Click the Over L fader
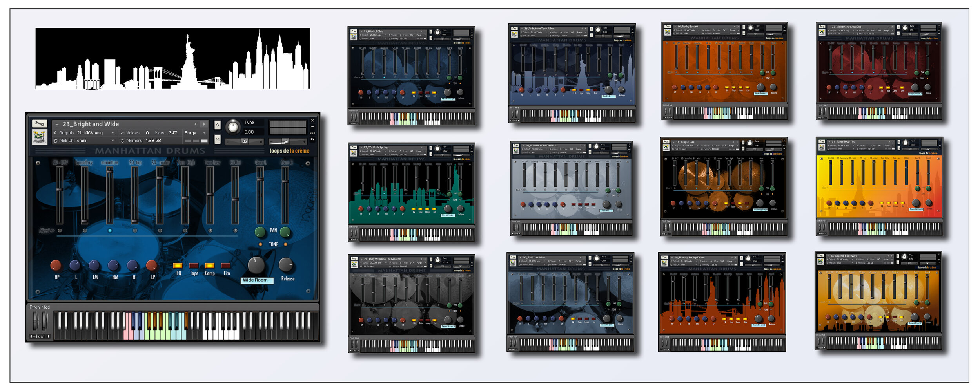 click(x=260, y=195)
